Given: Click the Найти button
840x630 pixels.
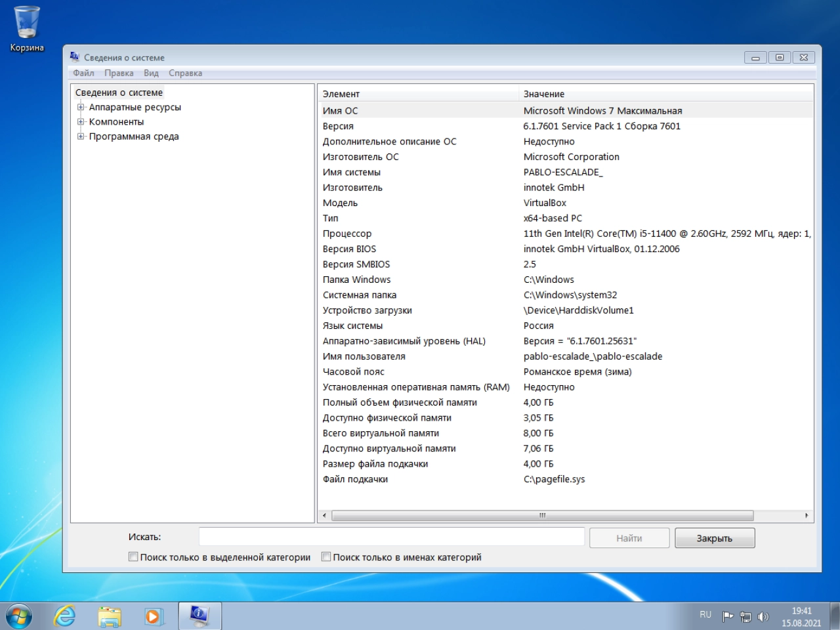Looking at the screenshot, I should pos(629,538).
